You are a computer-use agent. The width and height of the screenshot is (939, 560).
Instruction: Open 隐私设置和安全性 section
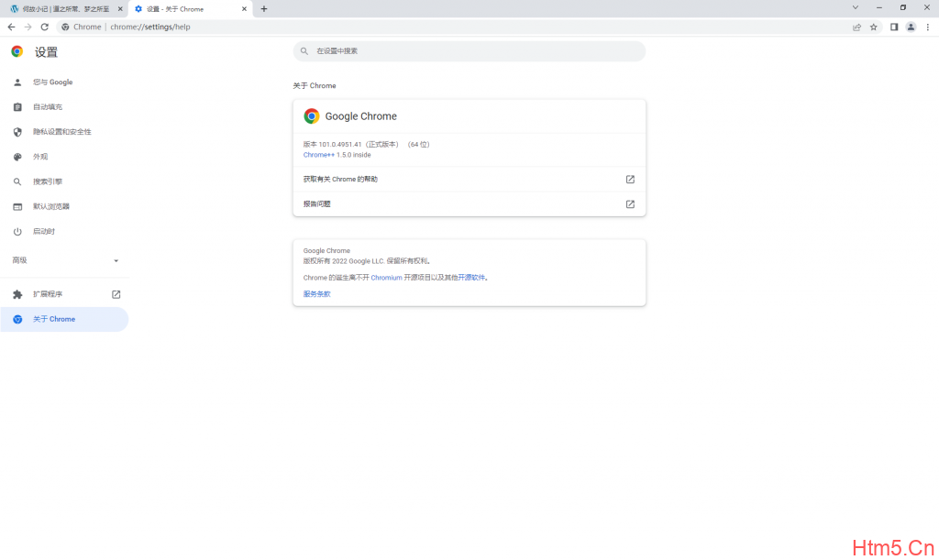point(64,132)
